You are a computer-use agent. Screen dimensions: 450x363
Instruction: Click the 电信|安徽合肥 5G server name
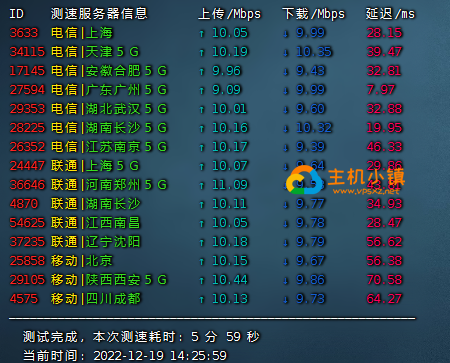point(109,71)
